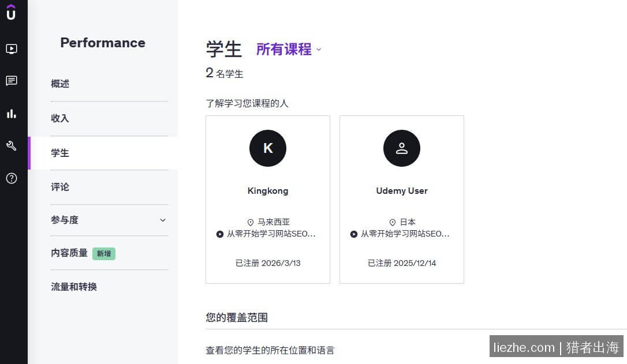
Task: Click play icon on Udemy User's course line
Action: [x=354, y=234]
